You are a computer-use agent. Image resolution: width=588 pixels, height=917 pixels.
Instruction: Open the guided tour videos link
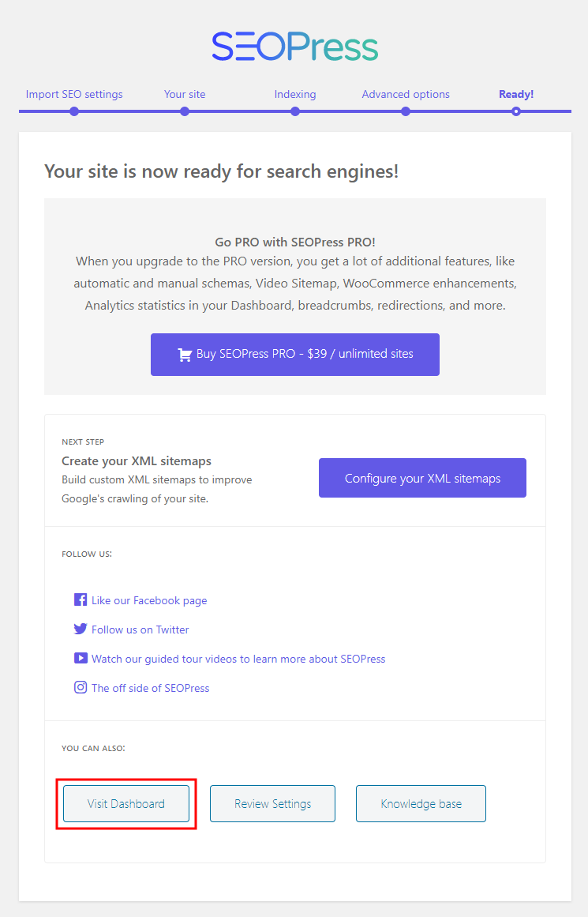[238, 659]
